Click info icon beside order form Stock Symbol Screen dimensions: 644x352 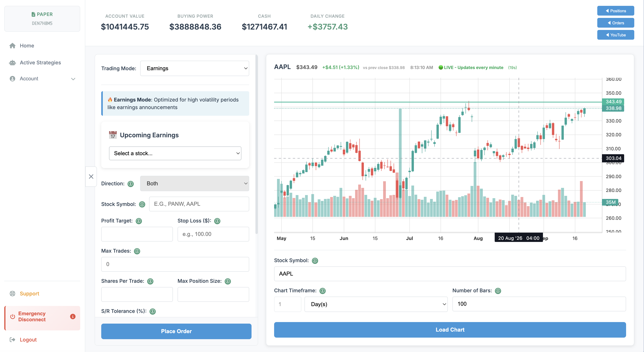(142, 204)
